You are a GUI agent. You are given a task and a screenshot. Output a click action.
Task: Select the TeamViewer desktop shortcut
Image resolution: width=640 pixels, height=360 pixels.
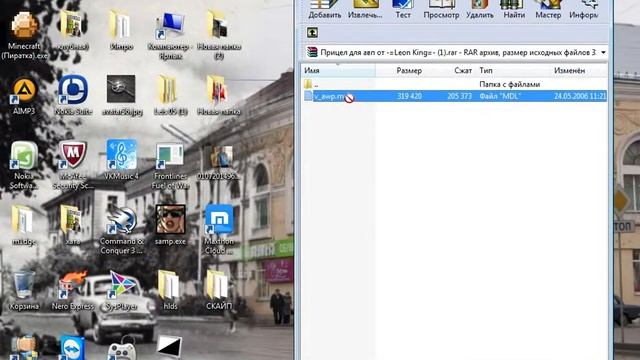[73, 348]
